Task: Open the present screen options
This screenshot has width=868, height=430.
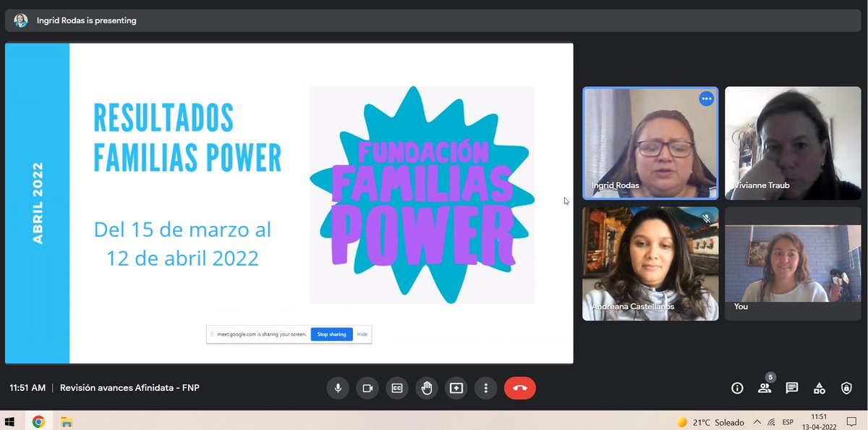Action: point(456,388)
